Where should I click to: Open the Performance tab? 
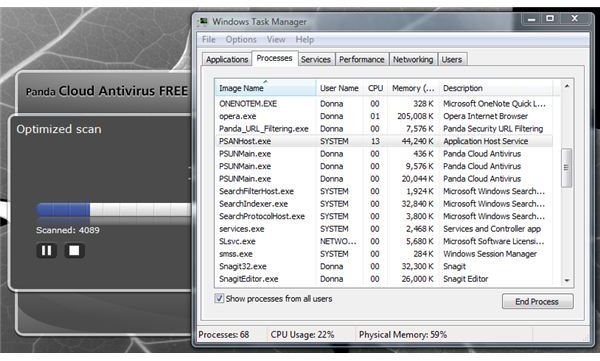point(362,59)
